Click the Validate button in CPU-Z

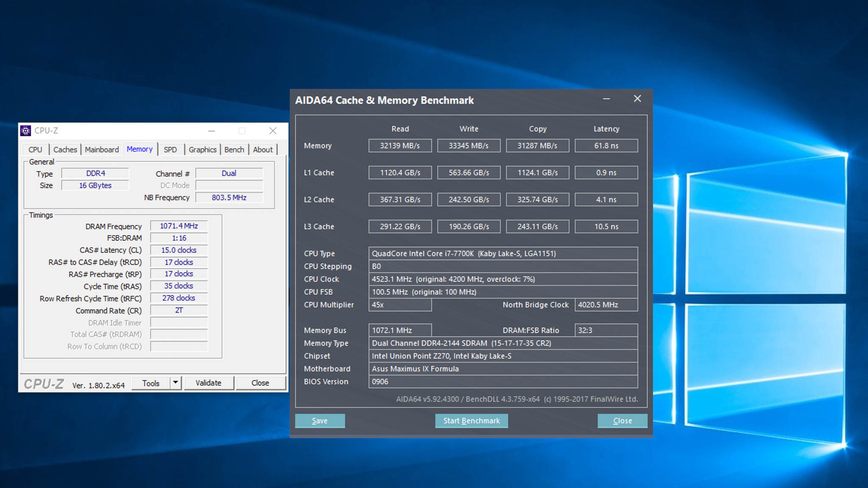(x=209, y=383)
